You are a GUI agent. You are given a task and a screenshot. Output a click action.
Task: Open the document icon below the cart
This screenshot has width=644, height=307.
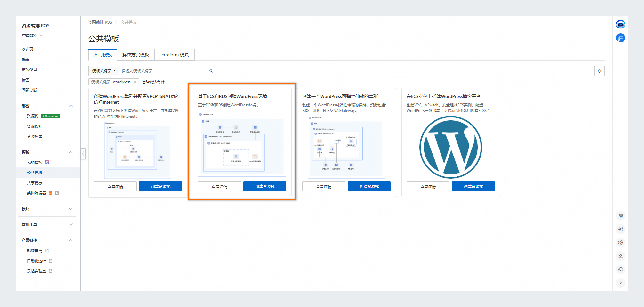[x=620, y=229]
